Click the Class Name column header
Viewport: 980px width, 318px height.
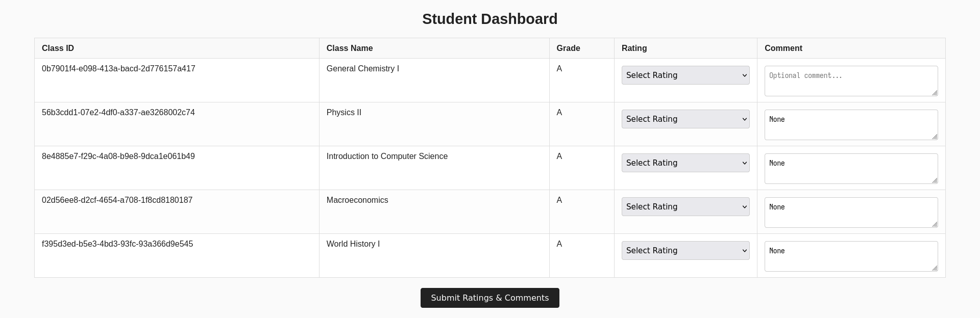pyautogui.click(x=350, y=48)
